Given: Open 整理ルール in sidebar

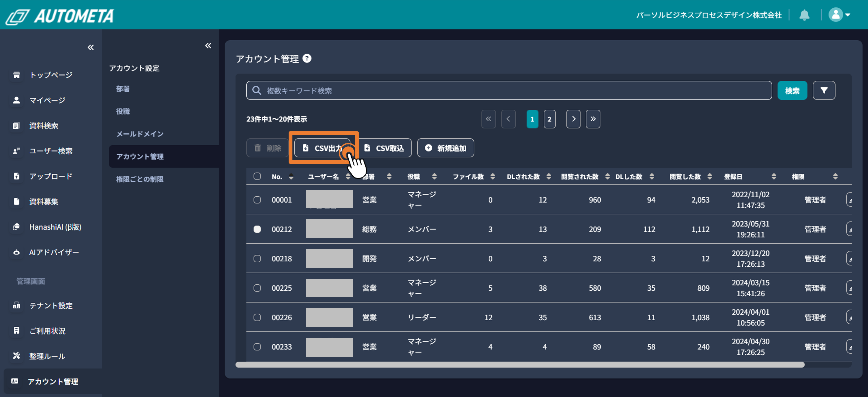Looking at the screenshot, I should pyautogui.click(x=47, y=356).
